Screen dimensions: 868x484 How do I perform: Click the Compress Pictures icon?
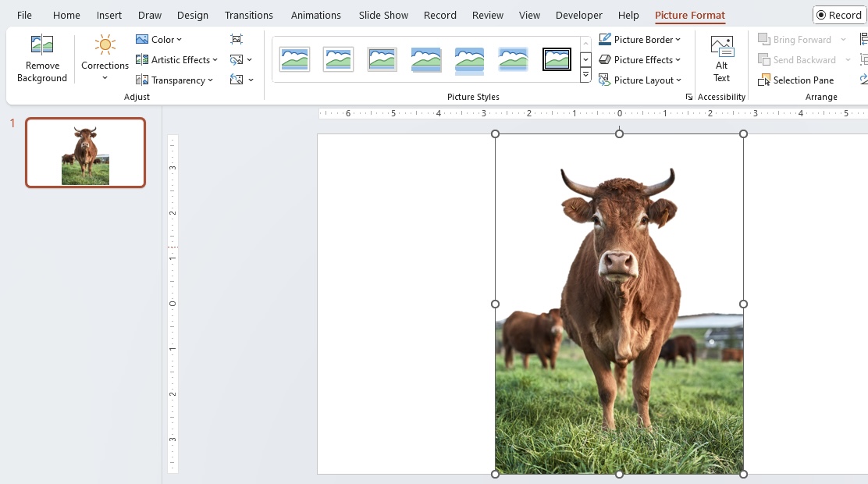click(x=237, y=39)
